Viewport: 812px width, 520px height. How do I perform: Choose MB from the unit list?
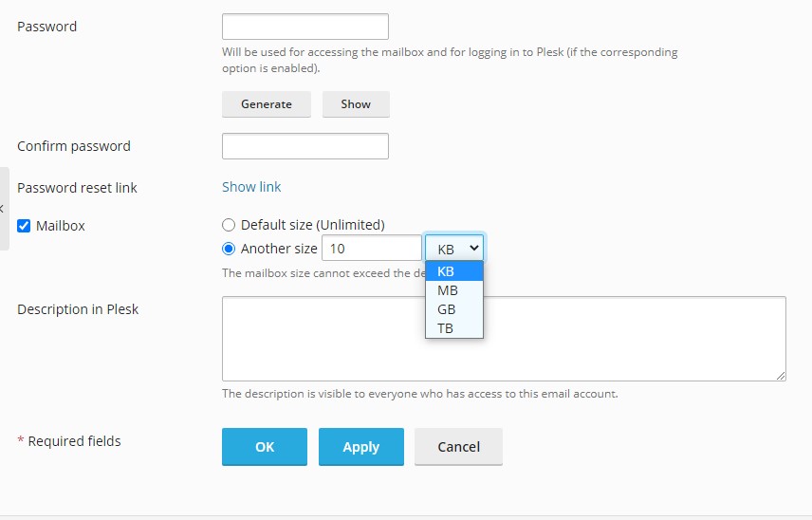(x=454, y=290)
